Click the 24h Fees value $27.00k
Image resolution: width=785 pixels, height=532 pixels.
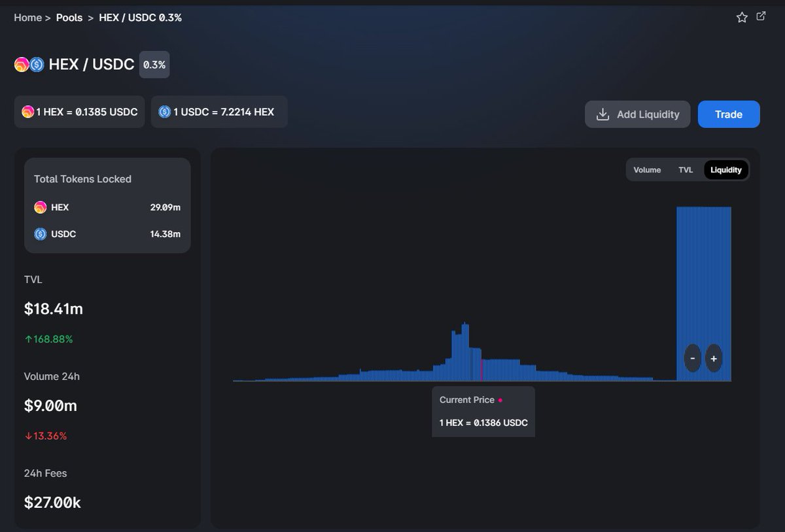tap(52, 503)
